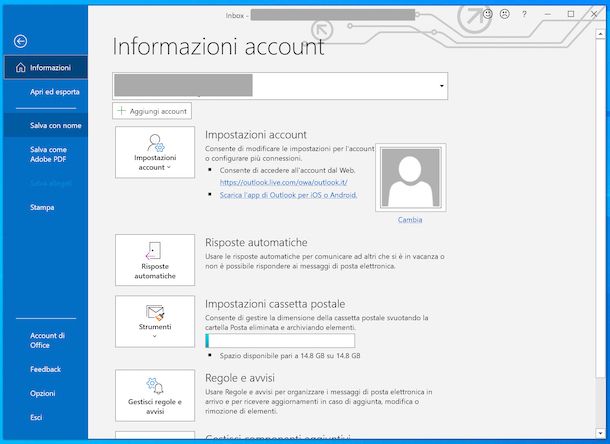Click the question mark help icon
This screenshot has height=444, width=610.
click(524, 14)
